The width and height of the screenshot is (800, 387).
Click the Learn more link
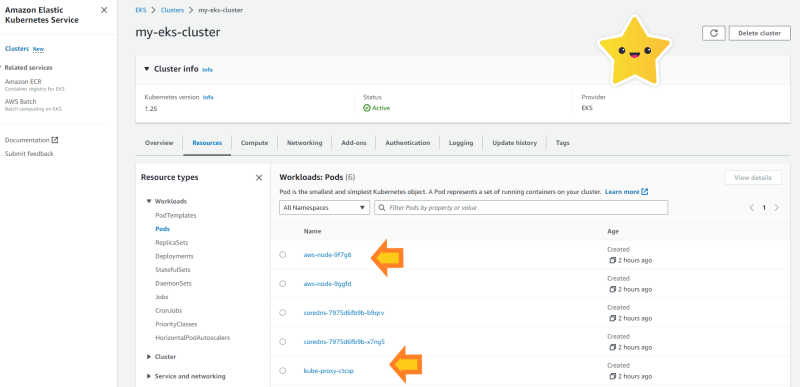point(622,192)
